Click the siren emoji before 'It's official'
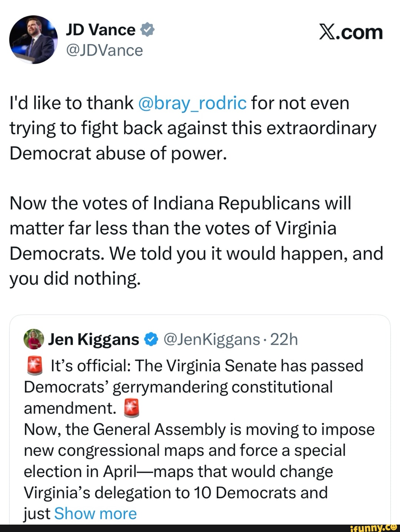The width and height of the screenshot is (400, 532). [x=34, y=365]
